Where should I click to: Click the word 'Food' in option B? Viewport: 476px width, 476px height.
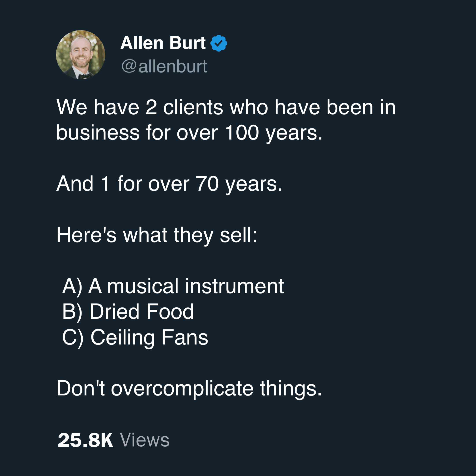170,312
